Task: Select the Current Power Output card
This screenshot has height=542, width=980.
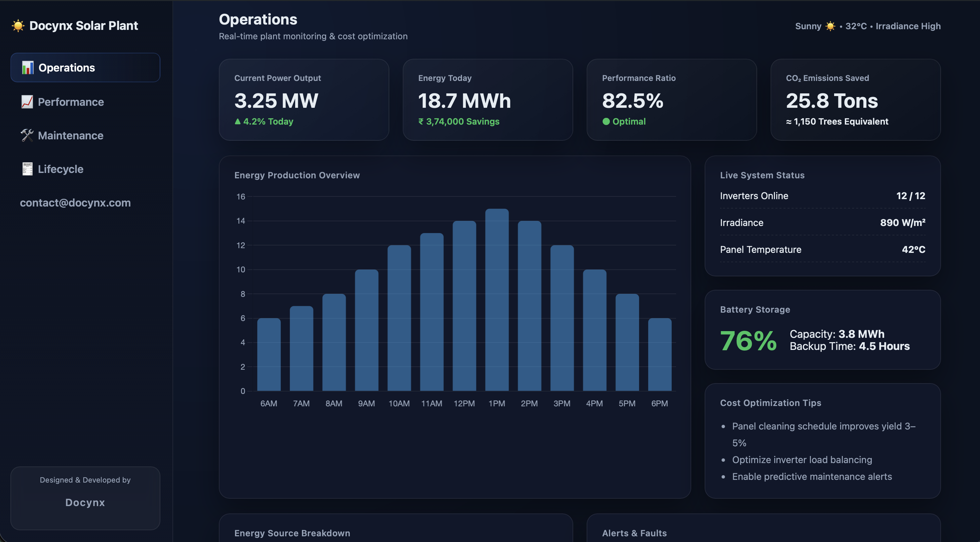Action: point(304,100)
